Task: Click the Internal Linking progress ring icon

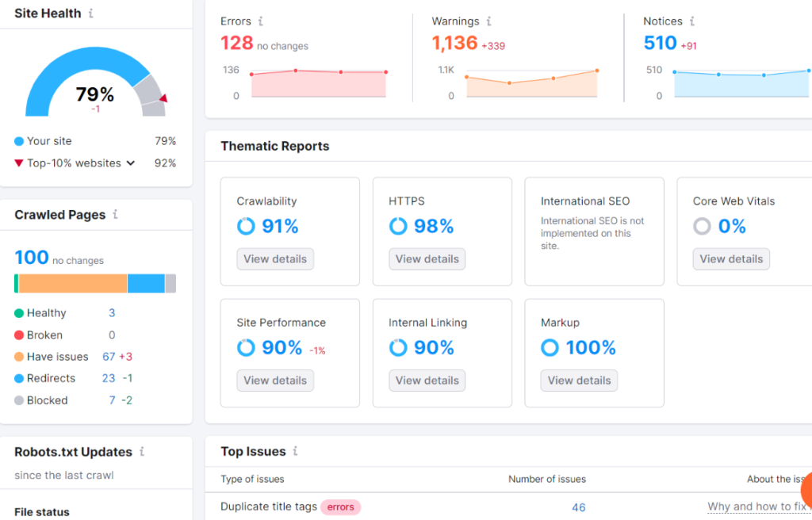Action: [x=397, y=347]
